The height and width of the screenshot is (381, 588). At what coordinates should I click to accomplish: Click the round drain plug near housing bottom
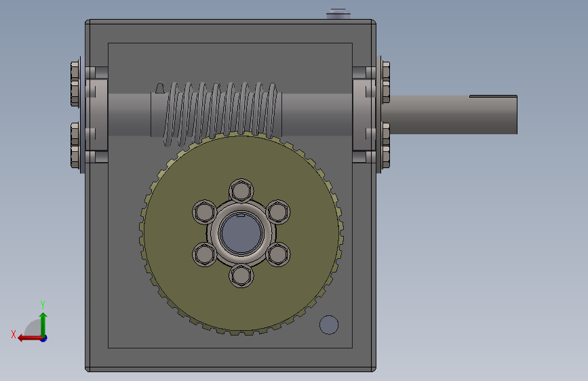click(x=329, y=325)
